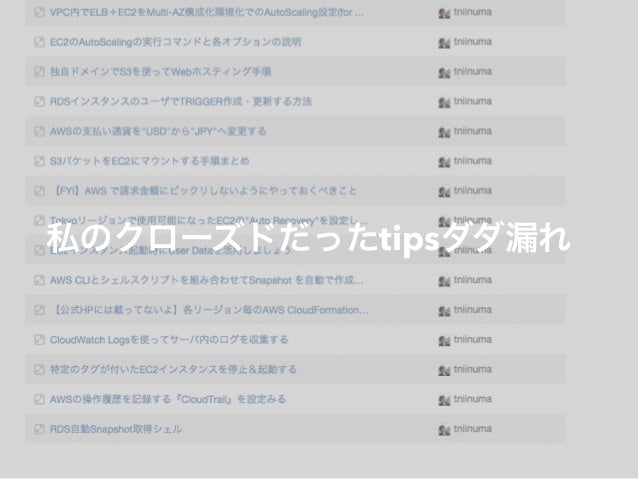
Task: Select author name tniinuma in the 『CloudTrail』 row
Action: coord(473,399)
